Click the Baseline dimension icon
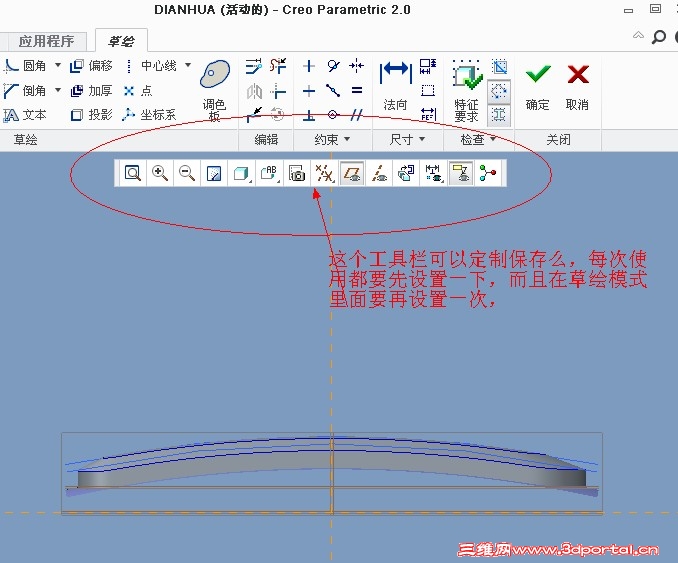This screenshot has width=678, height=563. (428, 90)
